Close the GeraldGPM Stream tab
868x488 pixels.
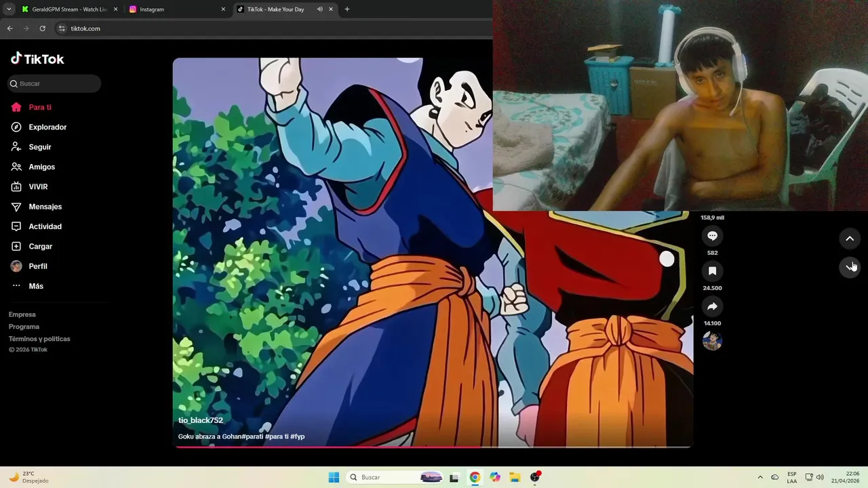pos(115,9)
